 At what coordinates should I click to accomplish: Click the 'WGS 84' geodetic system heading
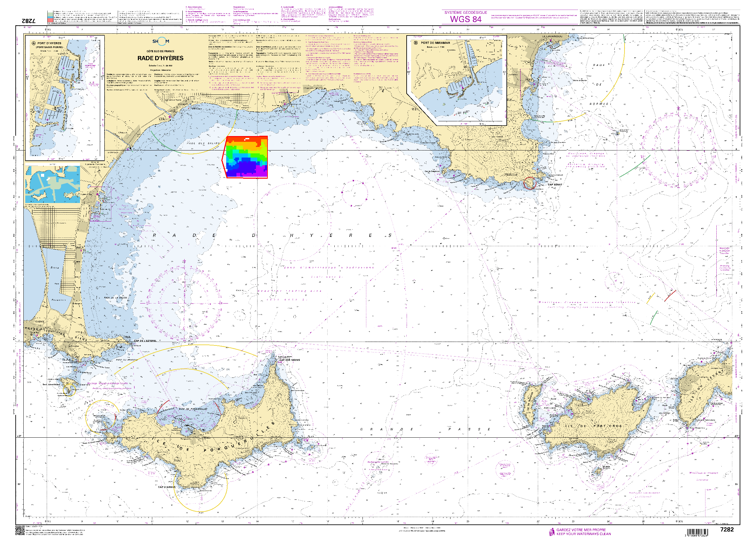click(465, 19)
